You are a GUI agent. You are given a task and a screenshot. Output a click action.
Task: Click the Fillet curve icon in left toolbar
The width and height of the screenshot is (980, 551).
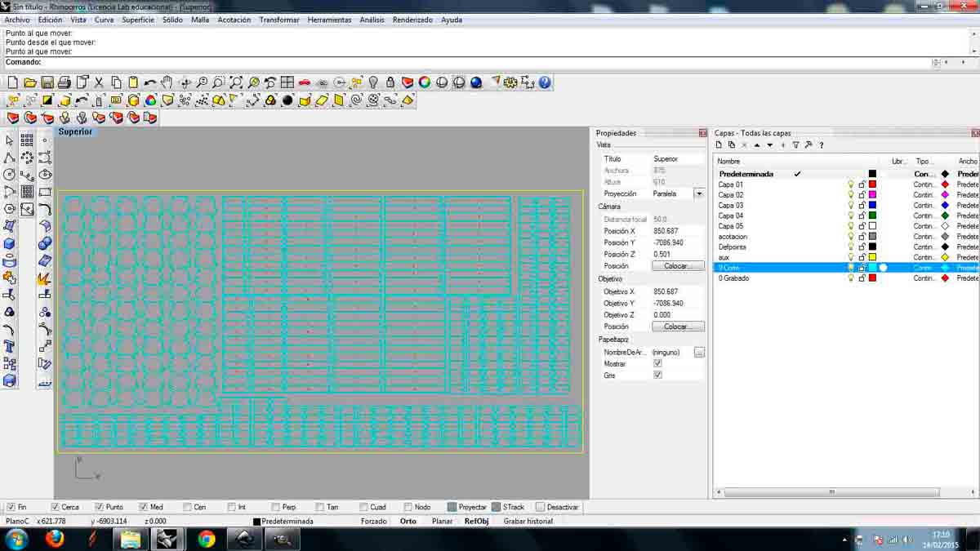(x=45, y=210)
